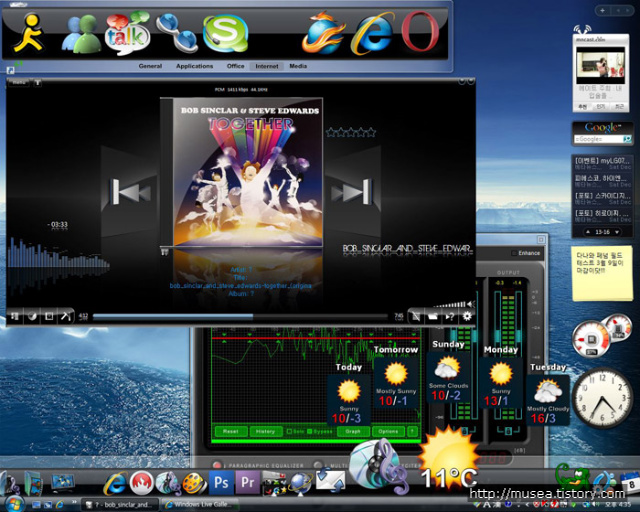The image size is (640, 512).
Task: Switch to Windows Live Gallery taskbar button
Action: coord(200,505)
